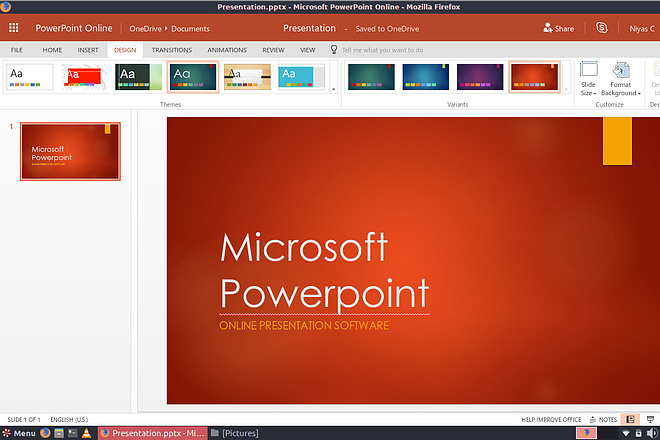Toggle the NOTES pane
The image size is (660, 440).
pyautogui.click(x=603, y=419)
